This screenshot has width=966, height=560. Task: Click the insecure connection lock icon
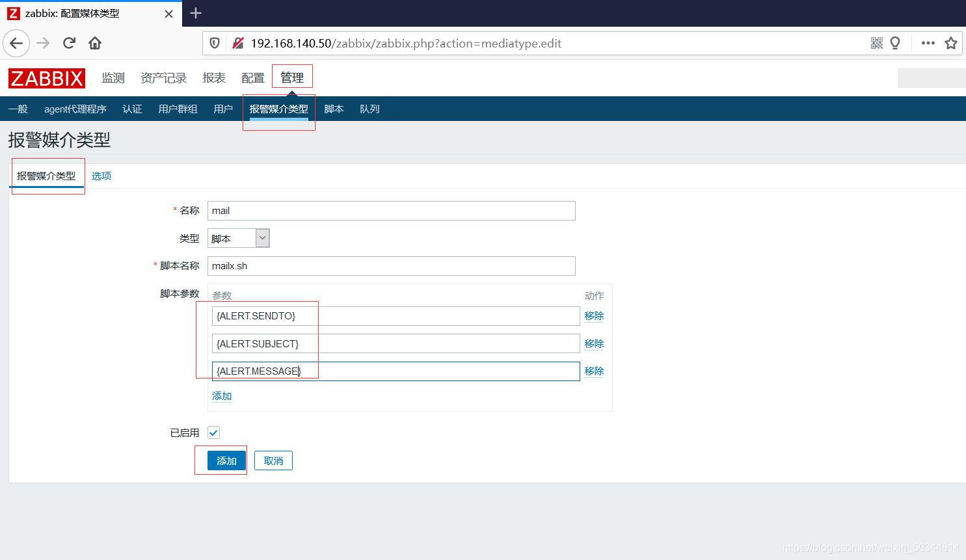tap(238, 44)
